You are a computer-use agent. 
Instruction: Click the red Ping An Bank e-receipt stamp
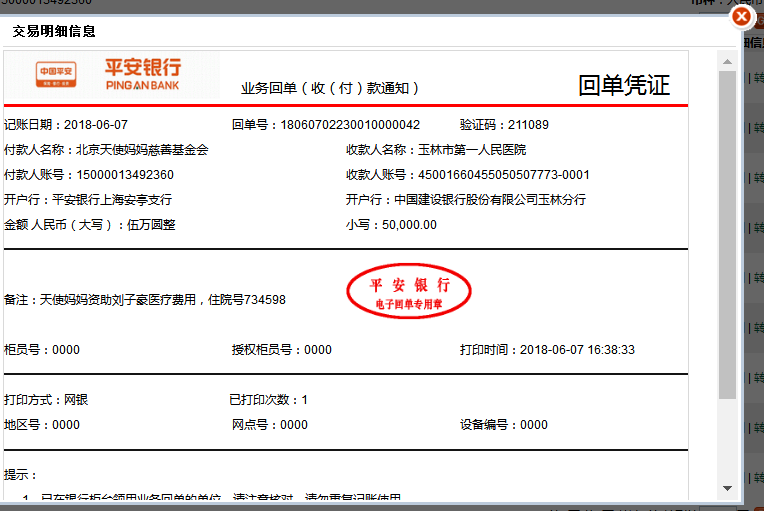tap(409, 291)
